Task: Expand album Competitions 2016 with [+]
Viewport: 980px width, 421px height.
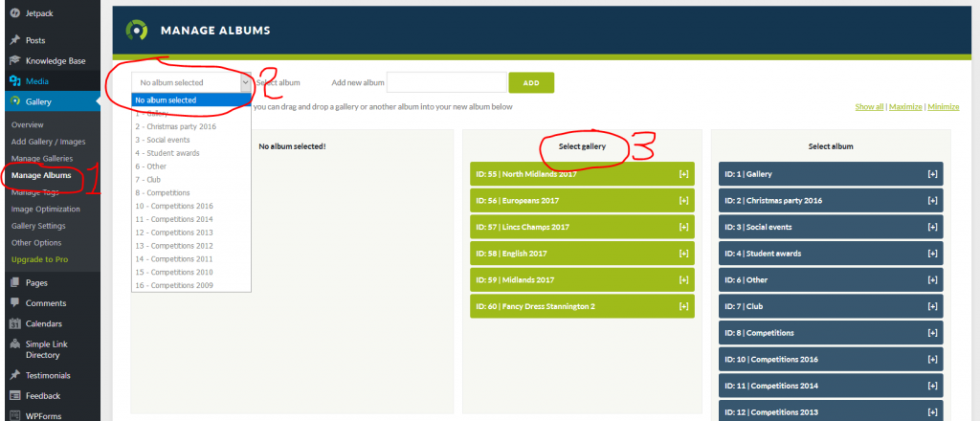Action: [932, 359]
